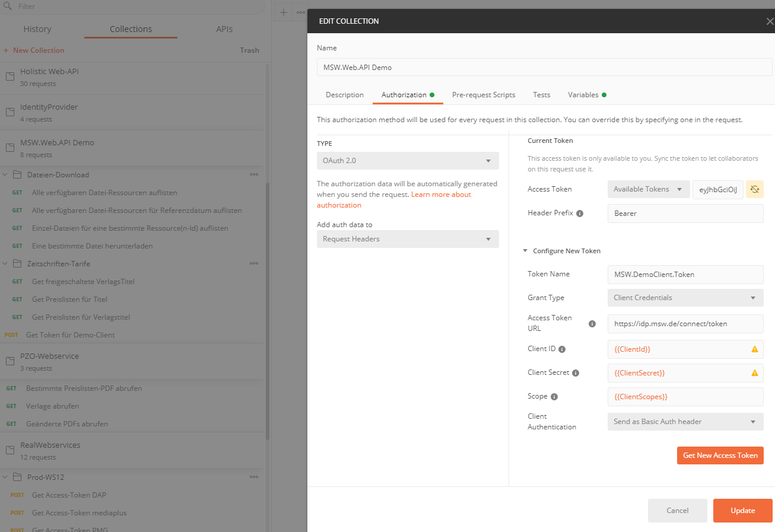Collapse the Prod-WS12 folder in sidebar
775x532 pixels.
coord(5,477)
